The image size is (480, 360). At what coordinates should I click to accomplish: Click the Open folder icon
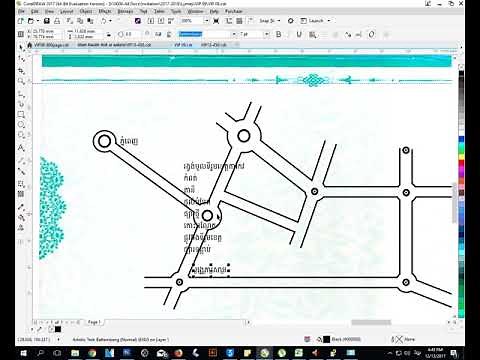pyautogui.click(x=31, y=21)
